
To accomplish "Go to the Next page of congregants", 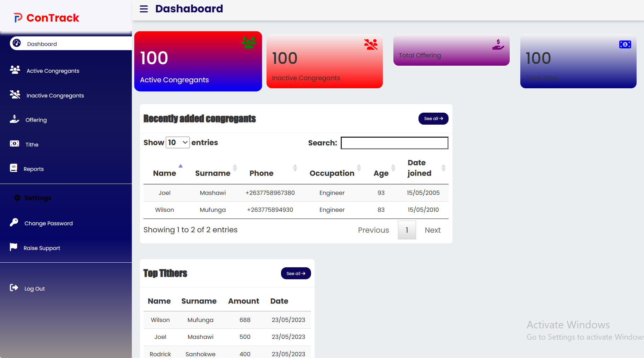I will pos(432,230).
